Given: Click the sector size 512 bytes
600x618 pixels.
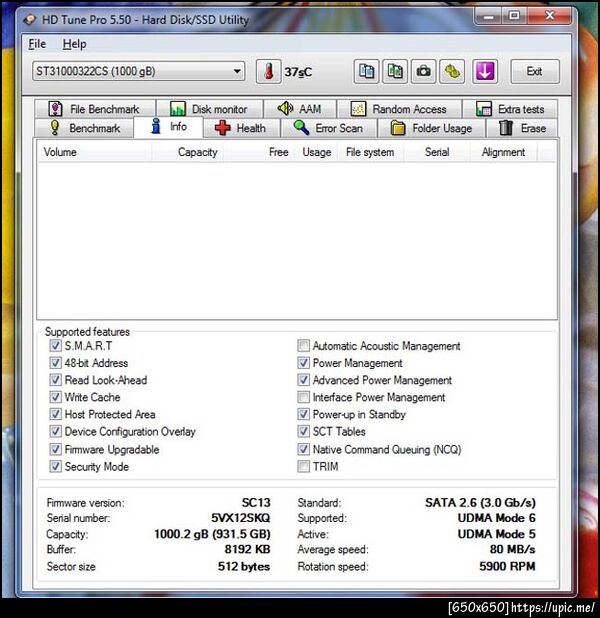Looking at the screenshot, I should [x=244, y=566].
